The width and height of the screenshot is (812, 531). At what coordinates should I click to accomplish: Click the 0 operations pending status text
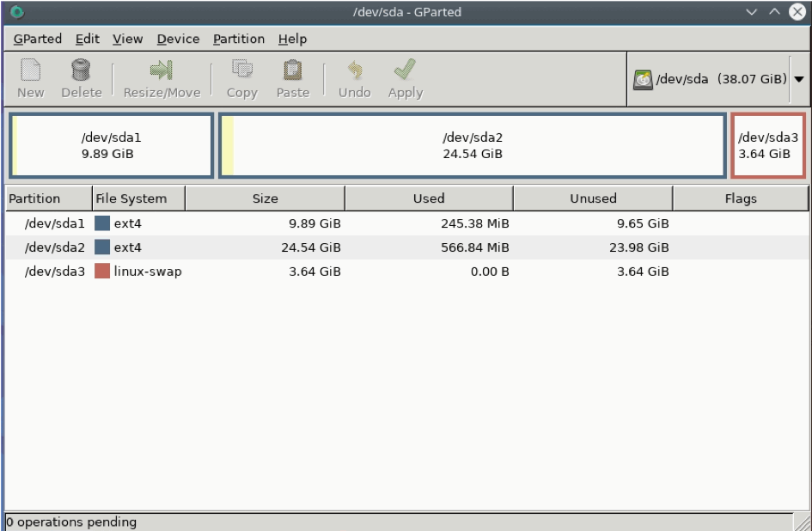(x=71, y=522)
